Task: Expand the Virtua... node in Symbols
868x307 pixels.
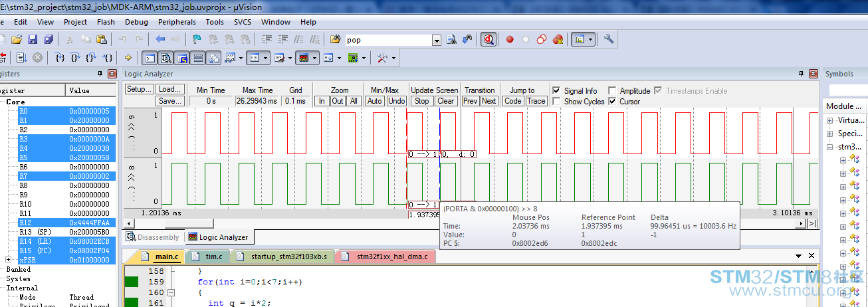Action: click(829, 120)
